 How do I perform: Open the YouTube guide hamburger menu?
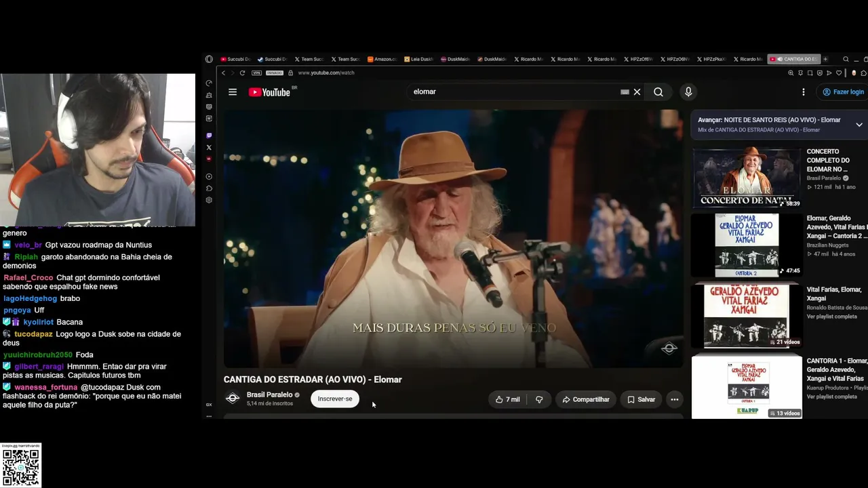233,92
